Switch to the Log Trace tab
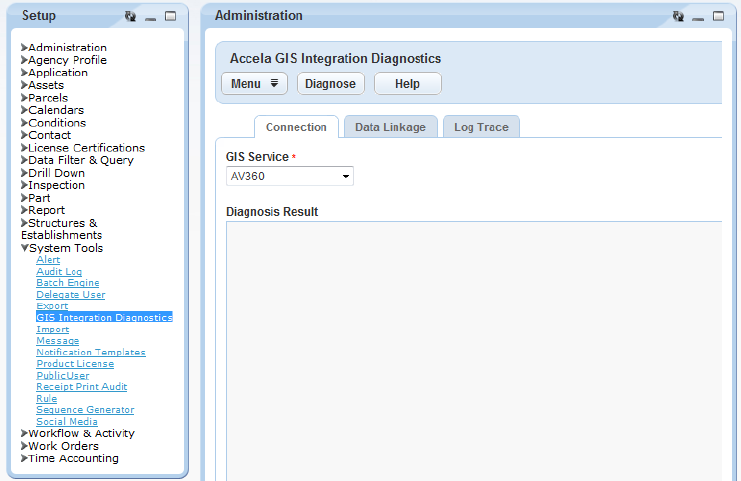This screenshot has height=481, width=741. (481, 127)
